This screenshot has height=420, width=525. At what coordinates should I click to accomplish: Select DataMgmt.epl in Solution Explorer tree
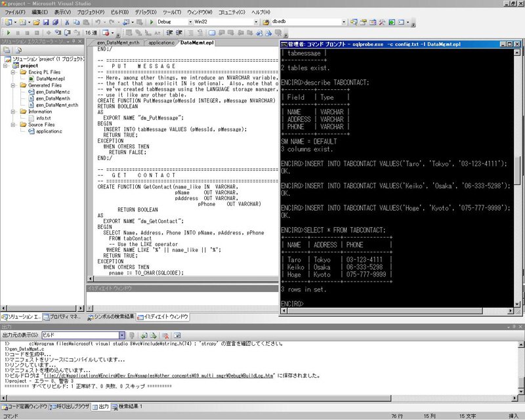tap(51, 79)
